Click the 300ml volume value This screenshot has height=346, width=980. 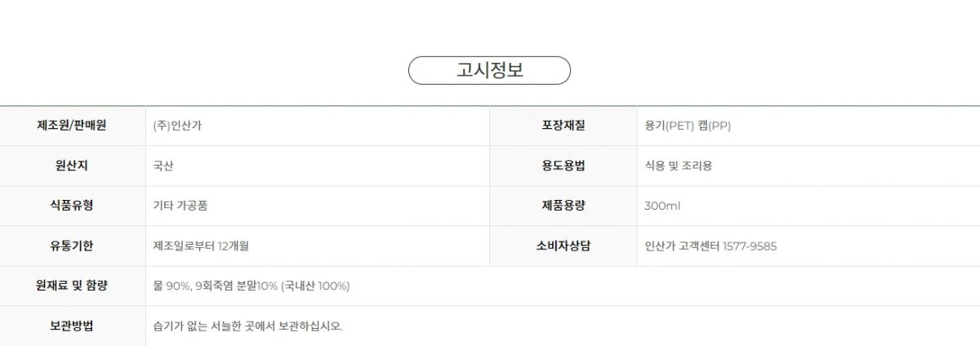662,206
